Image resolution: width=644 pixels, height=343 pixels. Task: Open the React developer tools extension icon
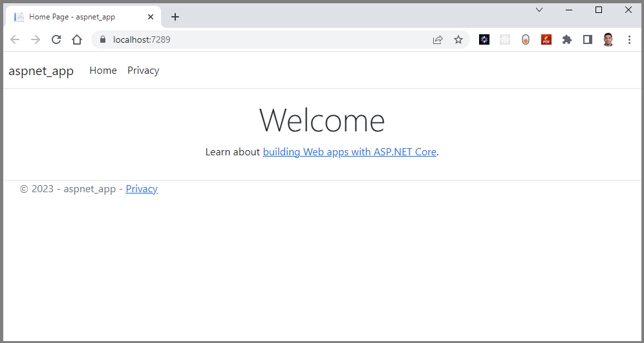(x=505, y=39)
